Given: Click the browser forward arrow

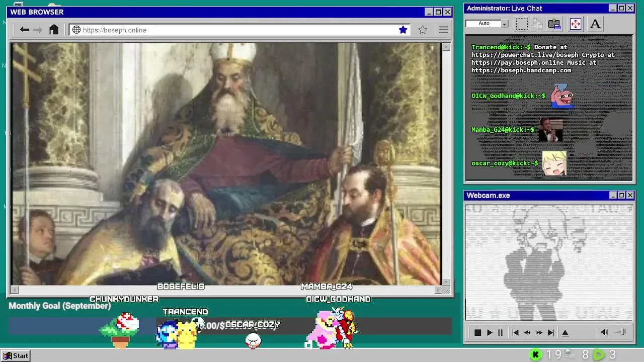Looking at the screenshot, I should point(38,30).
